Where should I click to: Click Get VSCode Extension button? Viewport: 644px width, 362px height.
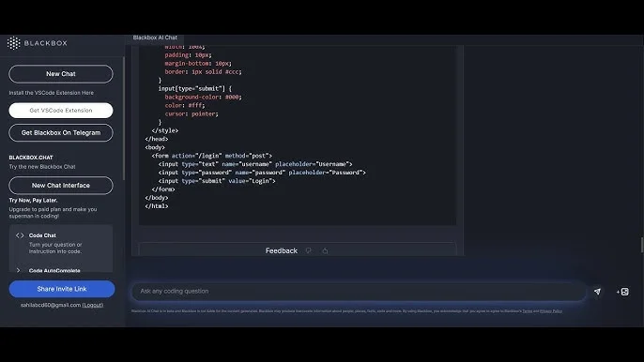coord(61,111)
